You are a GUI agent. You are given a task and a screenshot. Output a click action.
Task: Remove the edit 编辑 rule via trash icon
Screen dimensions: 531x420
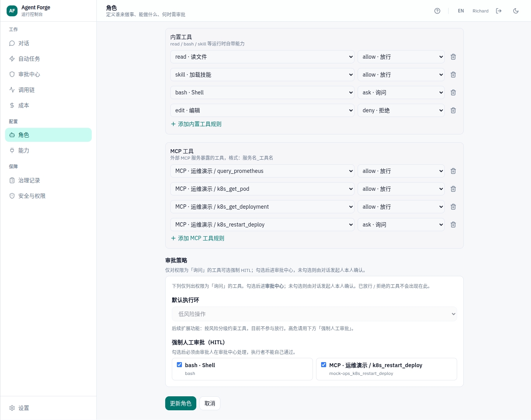point(453,110)
